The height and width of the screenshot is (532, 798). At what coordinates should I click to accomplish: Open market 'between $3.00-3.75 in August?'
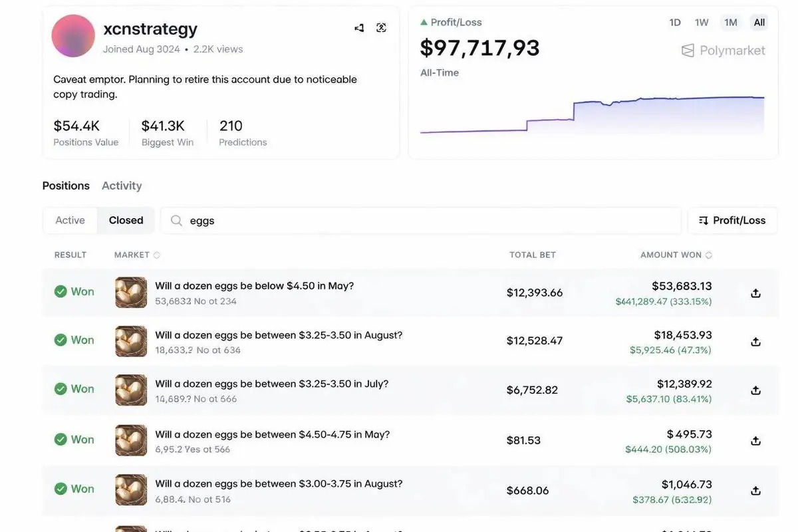tap(279, 484)
